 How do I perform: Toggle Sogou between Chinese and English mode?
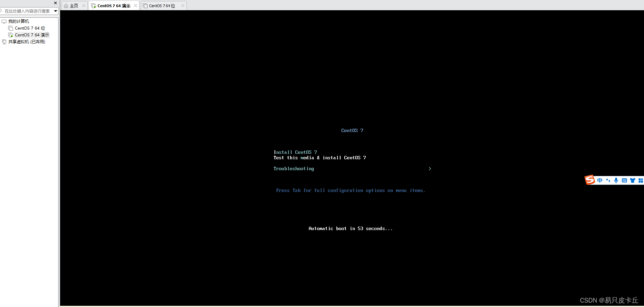600,180
